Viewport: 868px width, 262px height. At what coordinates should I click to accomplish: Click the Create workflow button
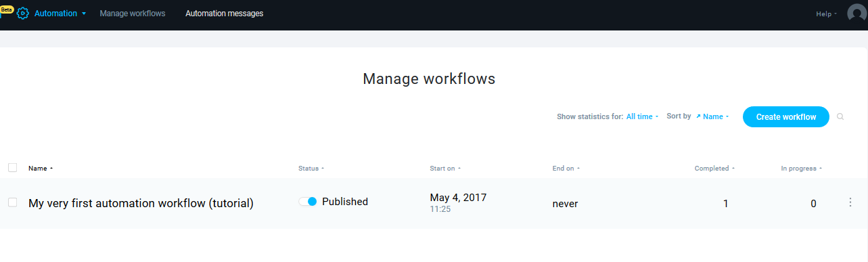pyautogui.click(x=786, y=116)
